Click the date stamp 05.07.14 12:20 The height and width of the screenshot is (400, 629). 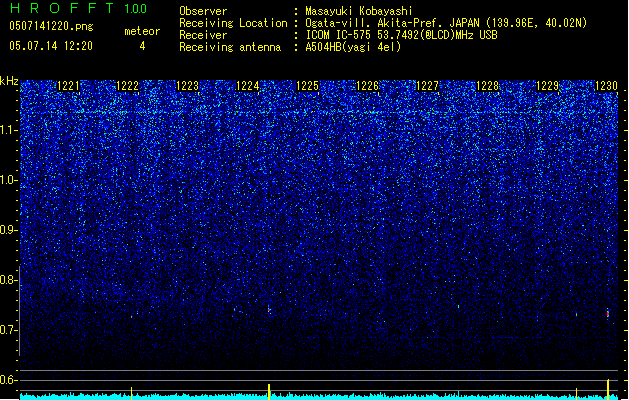pos(51,46)
